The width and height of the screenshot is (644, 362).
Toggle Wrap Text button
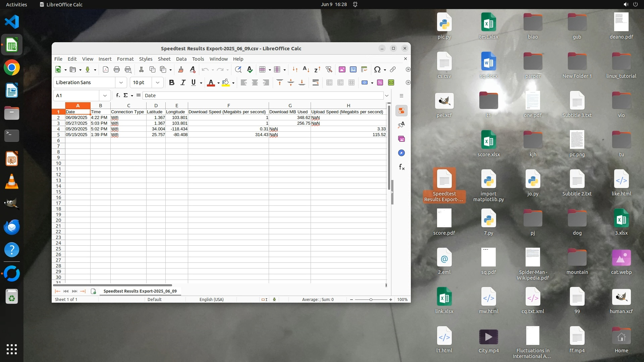point(315,82)
